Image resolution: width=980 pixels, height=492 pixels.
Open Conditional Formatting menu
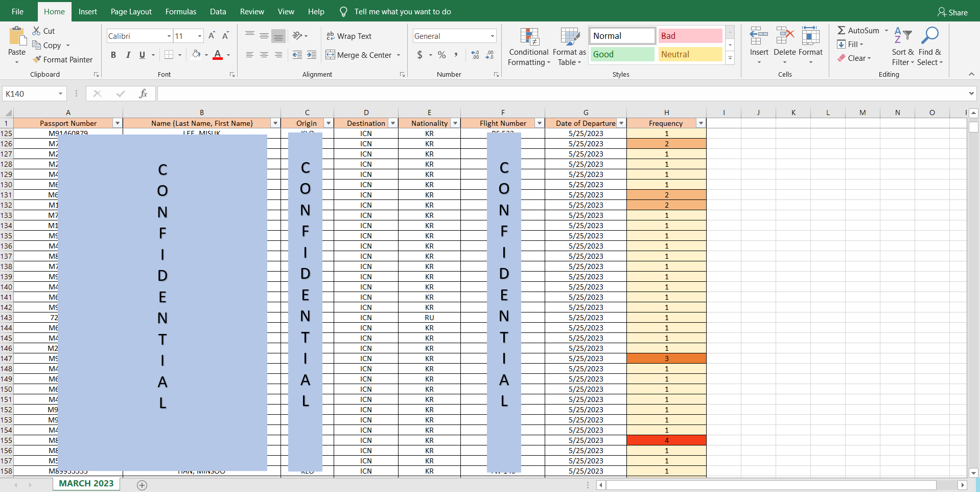pyautogui.click(x=529, y=47)
